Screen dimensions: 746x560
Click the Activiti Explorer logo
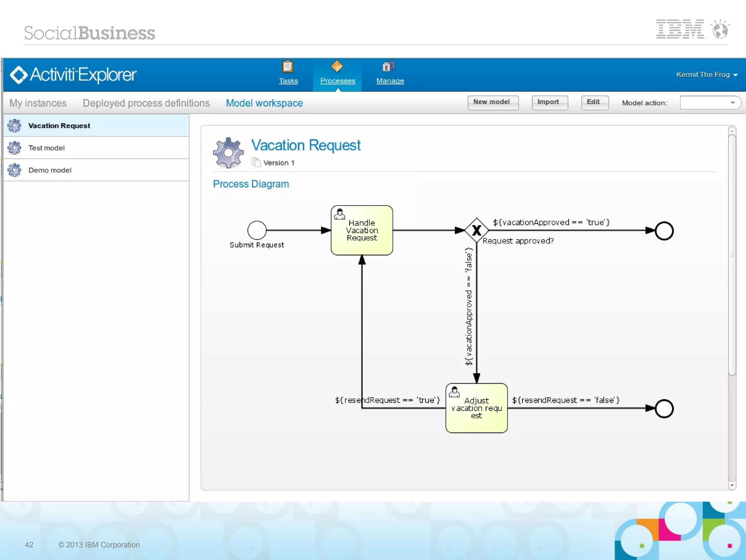73,75
